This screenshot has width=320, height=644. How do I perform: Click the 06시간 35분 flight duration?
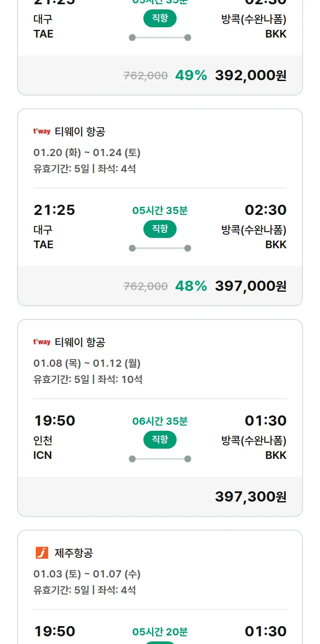pyautogui.click(x=160, y=421)
